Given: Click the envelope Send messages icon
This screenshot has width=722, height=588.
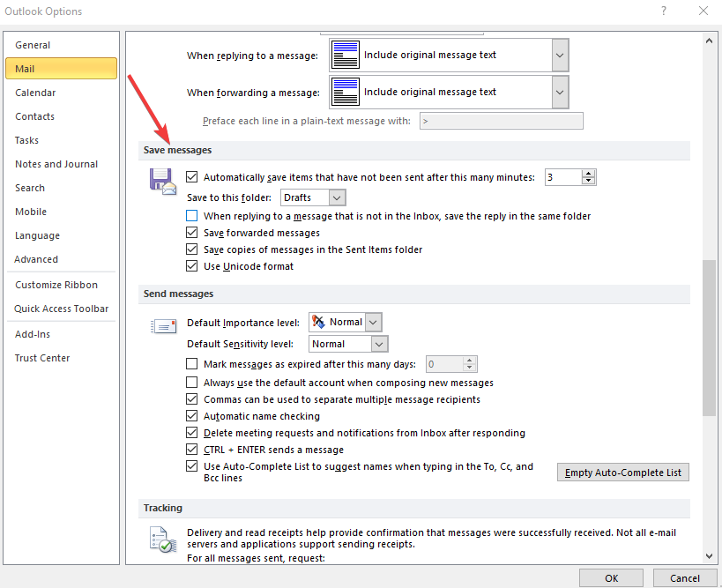Looking at the screenshot, I should [x=163, y=326].
